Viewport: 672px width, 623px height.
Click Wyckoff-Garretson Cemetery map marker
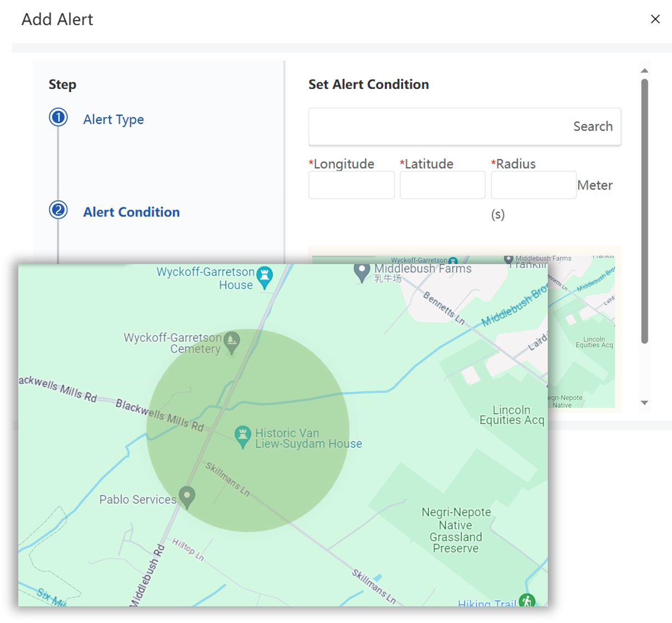(x=232, y=342)
